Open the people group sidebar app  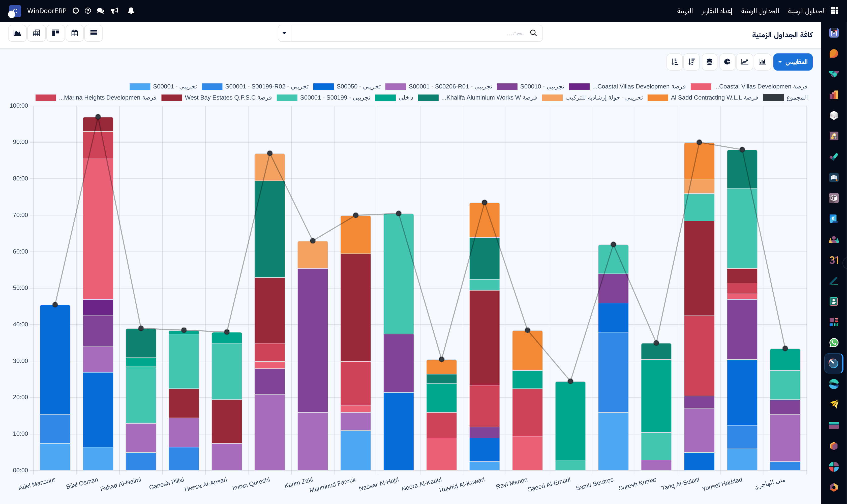[834, 239]
